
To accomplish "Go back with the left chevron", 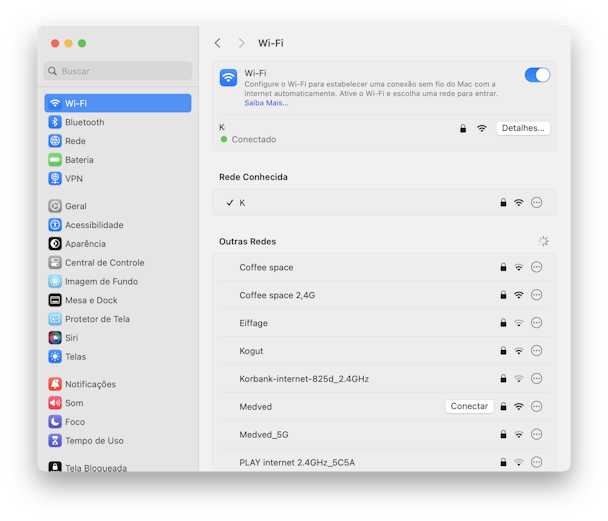I will tap(218, 43).
